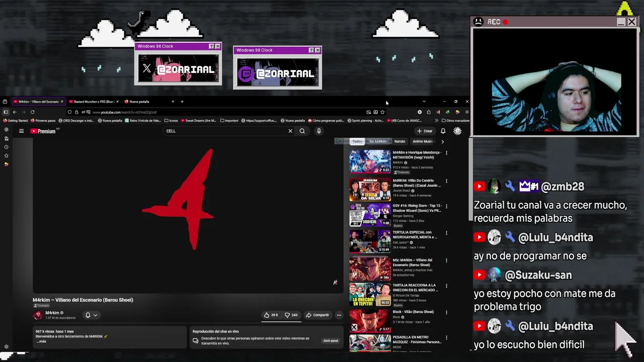
Task: Open options menu for GSV #16 video
Action: (x=446, y=206)
